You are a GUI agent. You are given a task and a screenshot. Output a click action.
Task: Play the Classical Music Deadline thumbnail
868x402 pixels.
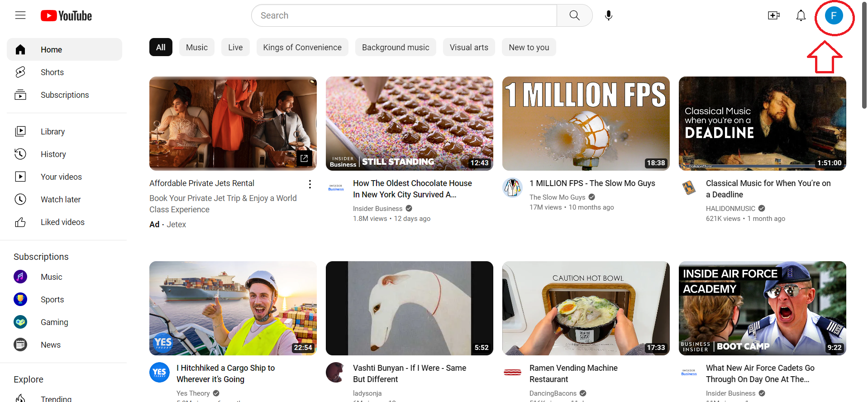coord(763,124)
